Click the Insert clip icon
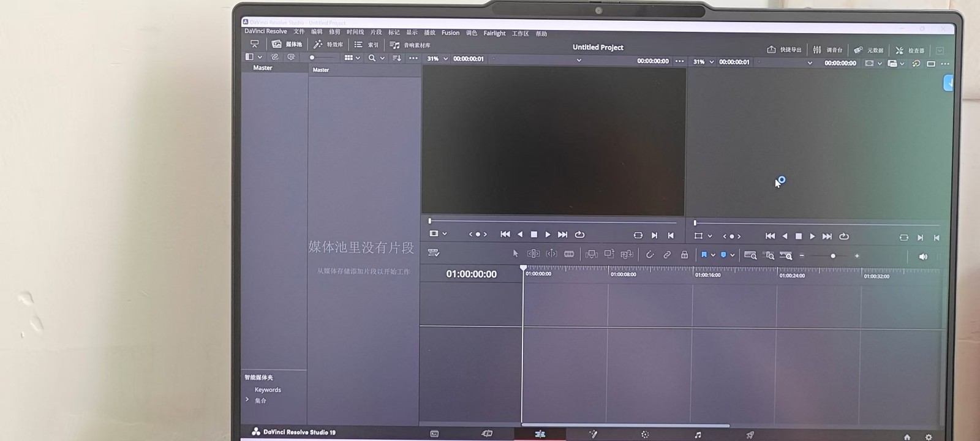980x441 pixels. click(x=592, y=254)
